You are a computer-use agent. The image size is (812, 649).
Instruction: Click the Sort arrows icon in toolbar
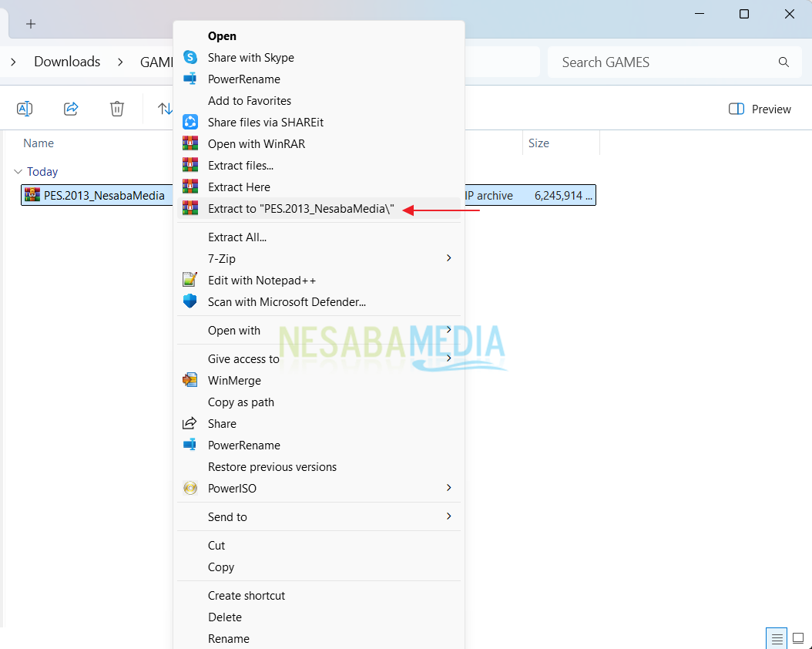pyautogui.click(x=165, y=109)
